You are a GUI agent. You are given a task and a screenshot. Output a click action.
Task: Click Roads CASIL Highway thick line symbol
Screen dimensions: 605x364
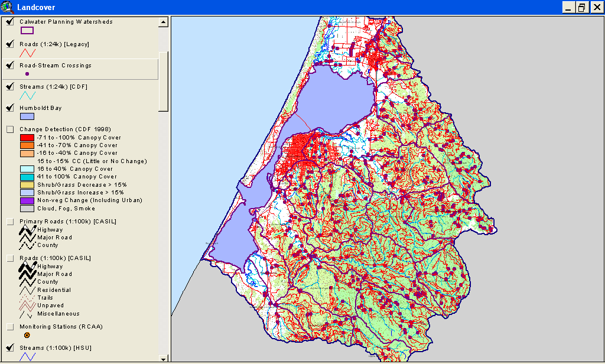tap(27, 266)
